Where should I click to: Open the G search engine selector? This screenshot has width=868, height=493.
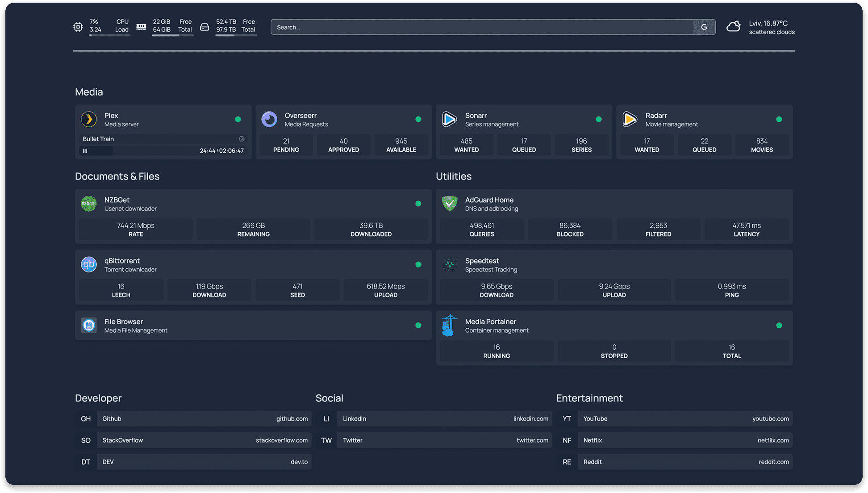704,27
